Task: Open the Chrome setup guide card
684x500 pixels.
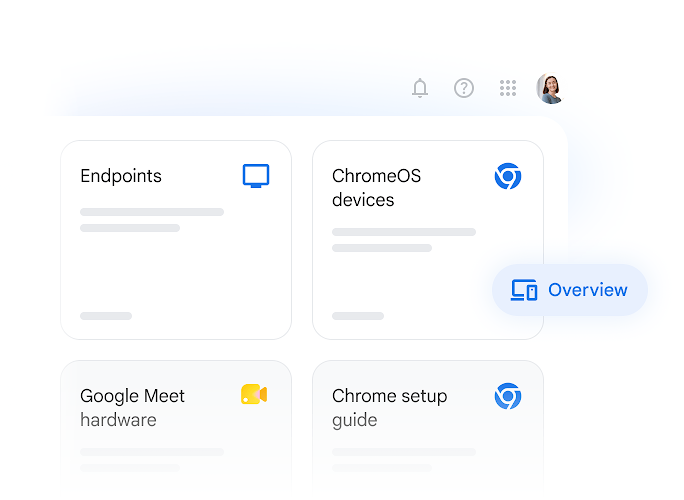Action: pyautogui.click(x=428, y=430)
